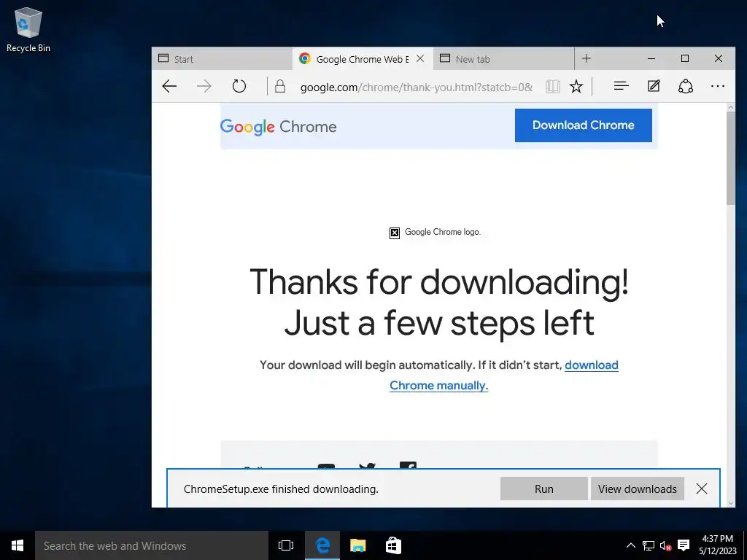Viewport: 747px width, 560px height.
Task: Click ChromeSetup.exe finished downloading text
Action: (281, 489)
